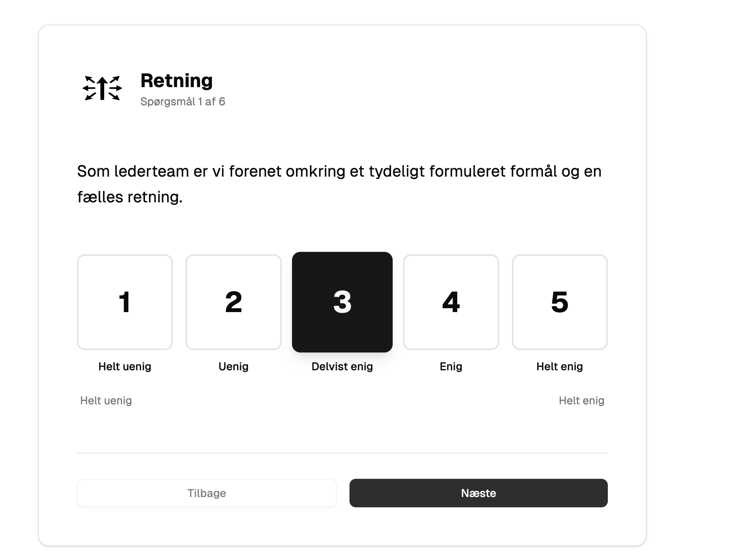Click the question text beginning "Som lederteam"
This screenshot has height=560, width=737.
[339, 171]
